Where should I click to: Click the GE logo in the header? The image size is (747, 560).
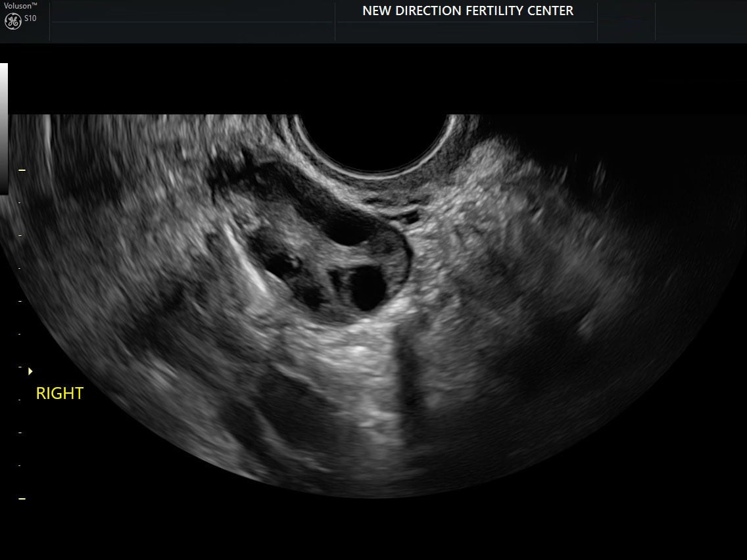pyautogui.click(x=12, y=22)
